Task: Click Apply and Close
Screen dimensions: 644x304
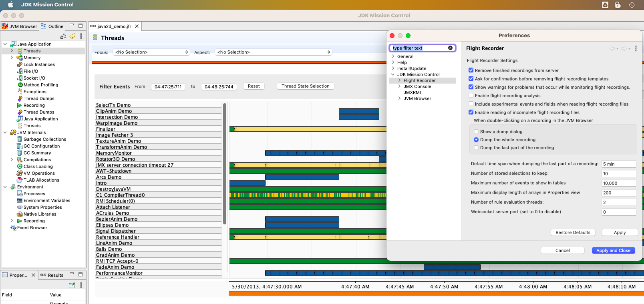Action: tap(613, 250)
